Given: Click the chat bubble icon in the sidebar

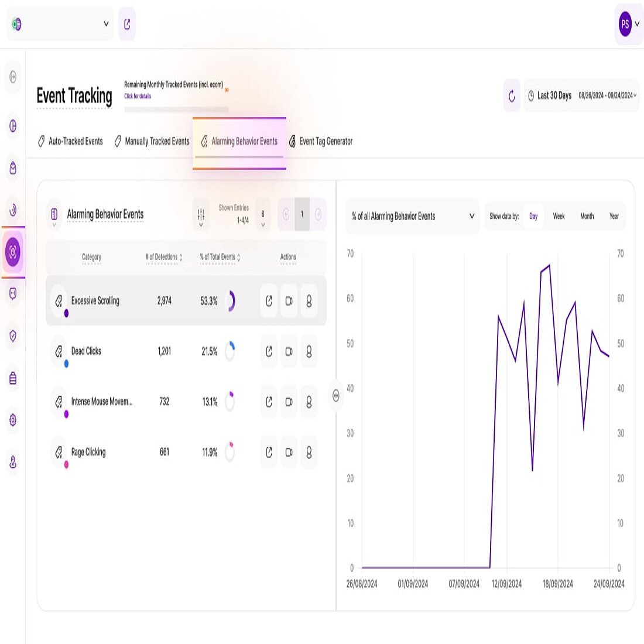Looking at the screenshot, I should tap(12, 294).
